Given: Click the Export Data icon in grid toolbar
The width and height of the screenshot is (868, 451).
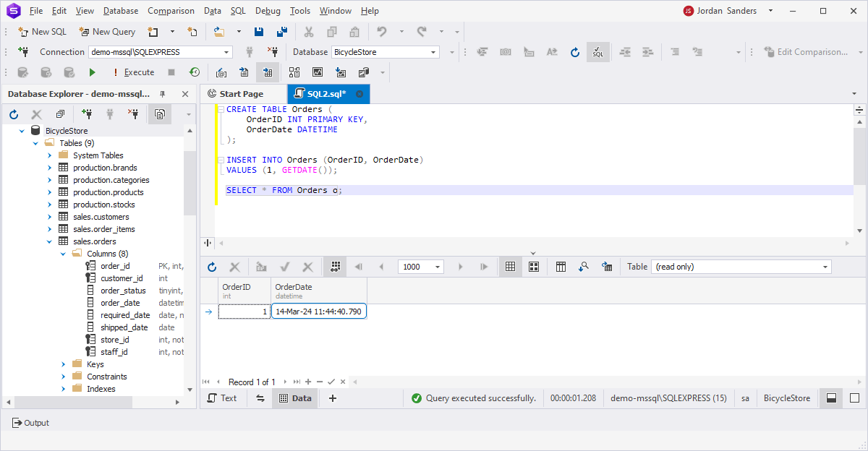Looking at the screenshot, I should point(607,267).
